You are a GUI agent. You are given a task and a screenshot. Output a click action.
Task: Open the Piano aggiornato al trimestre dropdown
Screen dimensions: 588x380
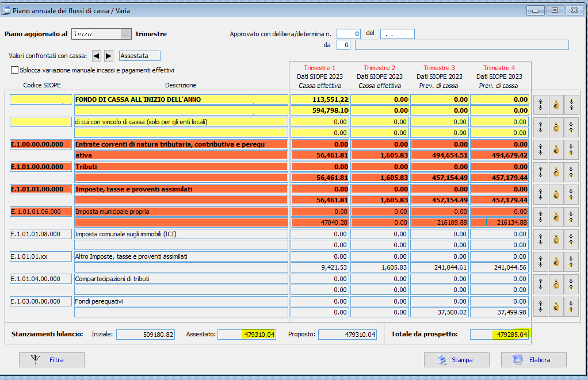[125, 34]
